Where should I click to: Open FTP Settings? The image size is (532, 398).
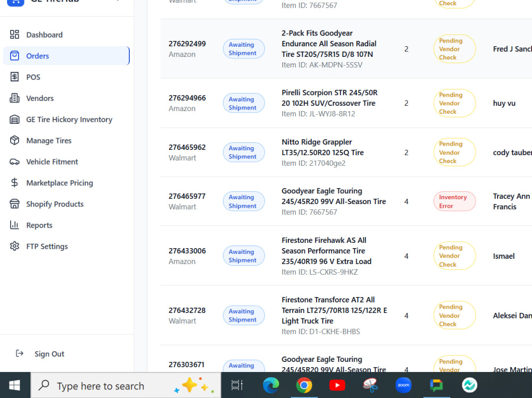pyautogui.click(x=47, y=247)
